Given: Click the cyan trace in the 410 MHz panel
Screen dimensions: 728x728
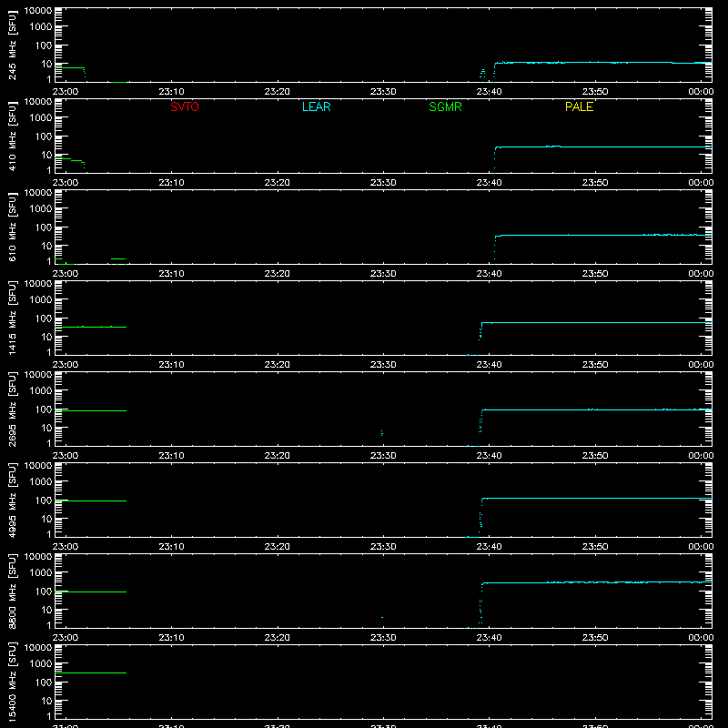Looking at the screenshot, I should [603, 147].
